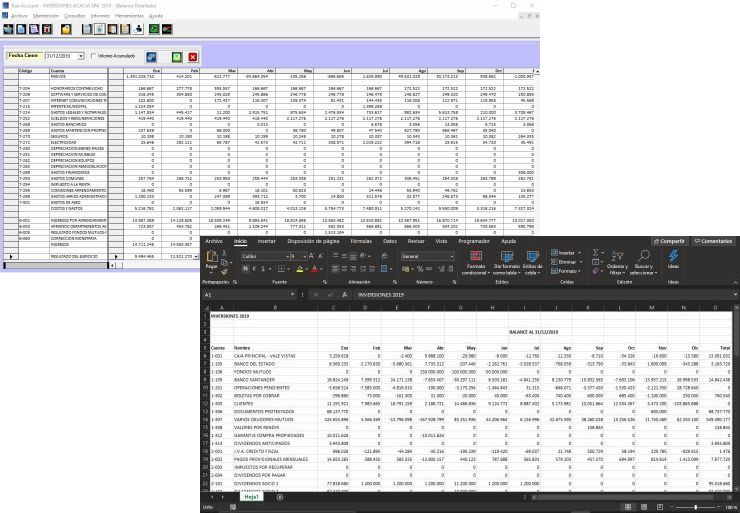Click the first basket icon in accounting toolbar
Image resolution: width=740 pixels, height=513 pixels.
coord(8,29)
